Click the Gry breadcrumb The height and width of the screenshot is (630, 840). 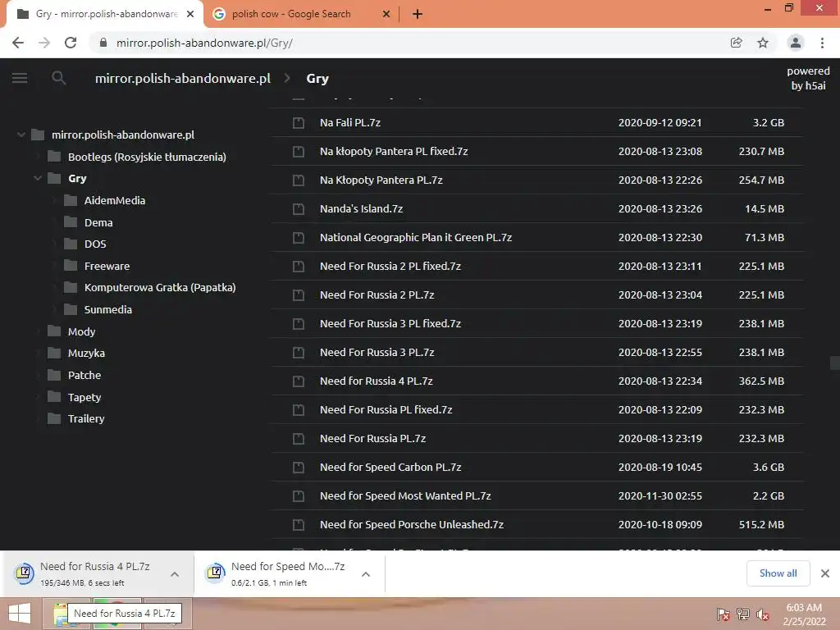(317, 78)
